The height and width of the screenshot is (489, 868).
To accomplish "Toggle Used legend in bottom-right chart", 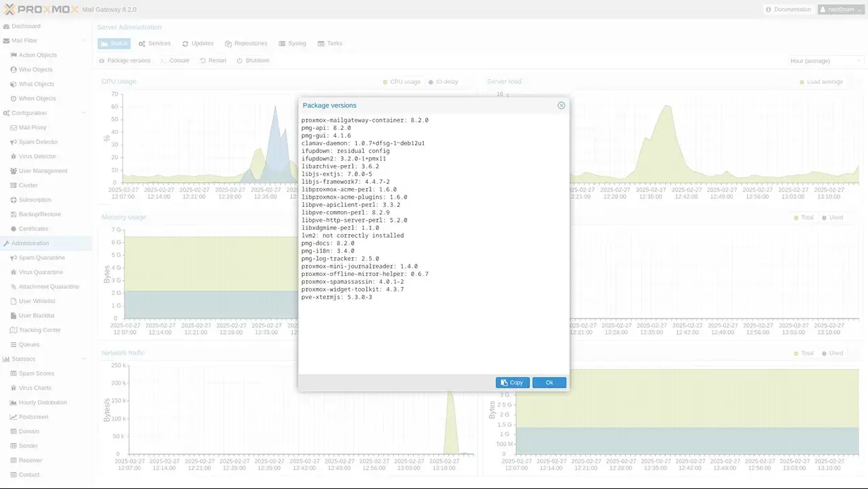I will tap(832, 353).
